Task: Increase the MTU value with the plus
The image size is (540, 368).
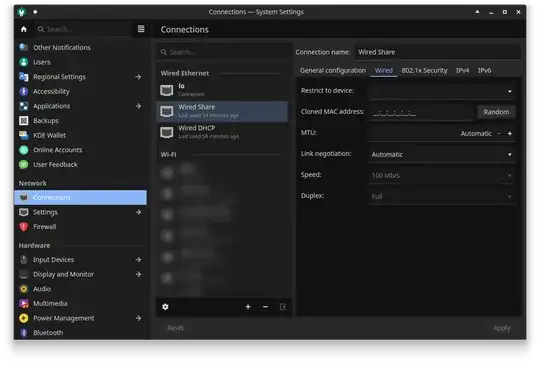Action: tap(510, 134)
